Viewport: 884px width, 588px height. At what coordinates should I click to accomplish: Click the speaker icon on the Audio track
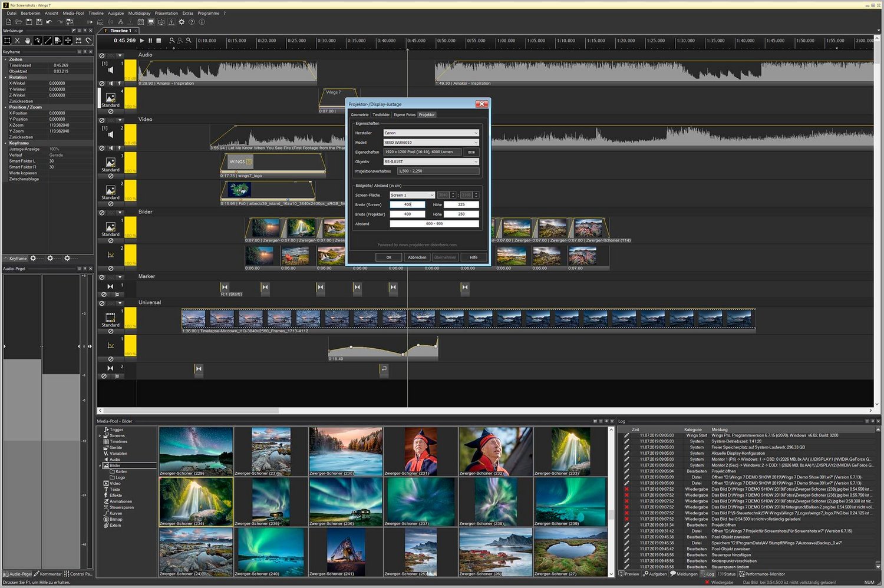(x=110, y=70)
